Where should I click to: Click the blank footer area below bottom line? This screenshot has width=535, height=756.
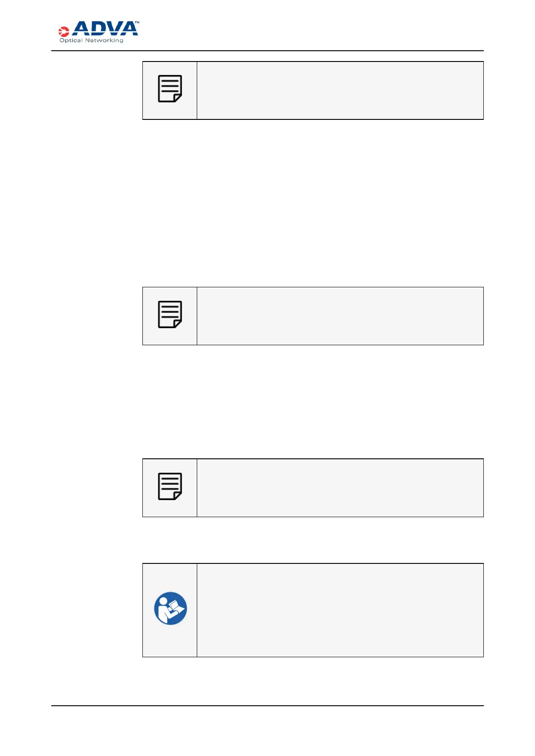coord(267,730)
